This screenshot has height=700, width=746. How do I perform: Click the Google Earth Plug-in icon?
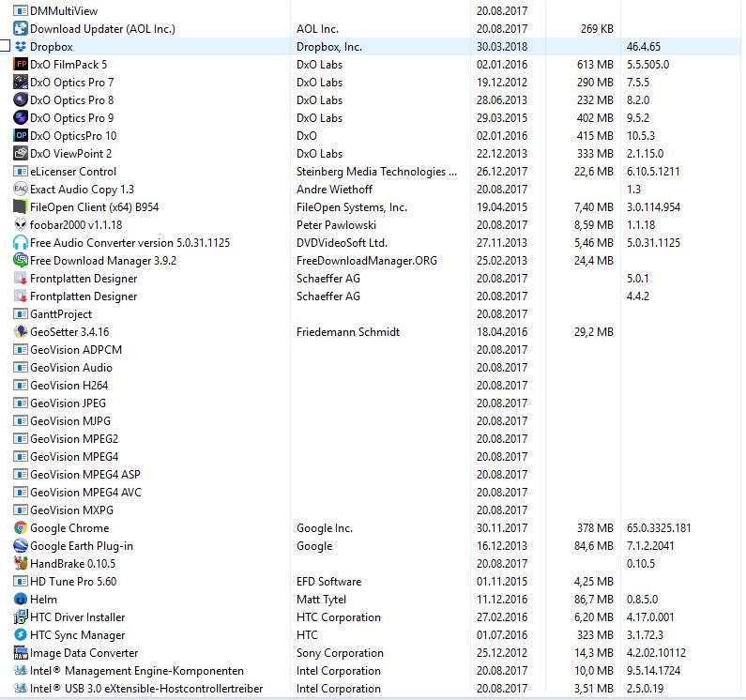pos(21,546)
